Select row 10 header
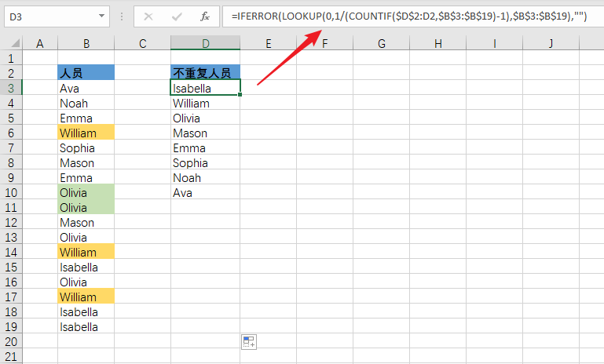The width and height of the screenshot is (604, 364). 11,193
